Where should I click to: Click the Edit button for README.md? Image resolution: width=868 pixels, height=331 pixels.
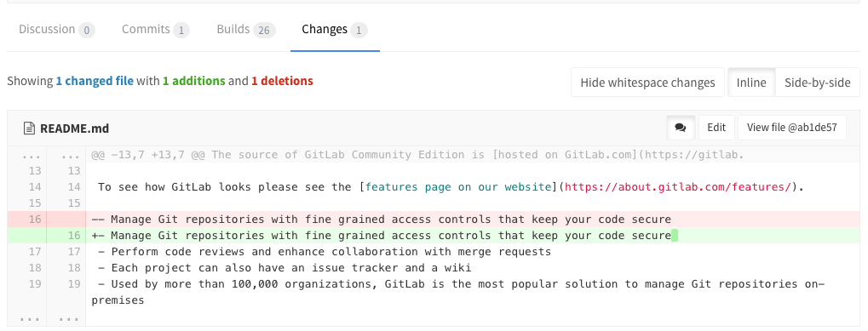pos(716,128)
